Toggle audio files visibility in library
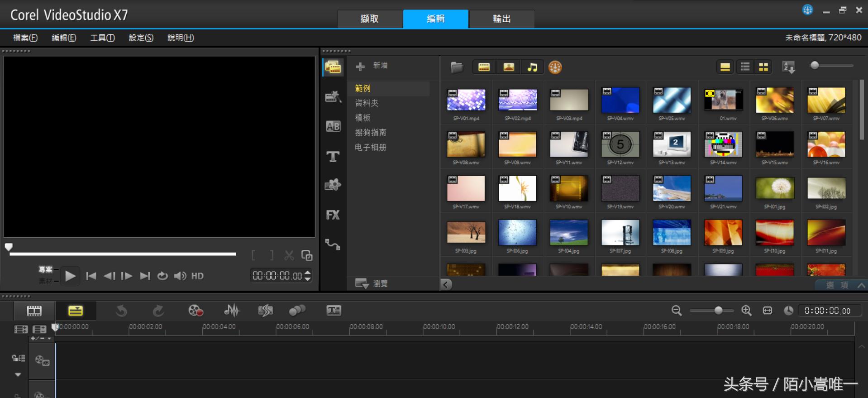 tap(532, 67)
